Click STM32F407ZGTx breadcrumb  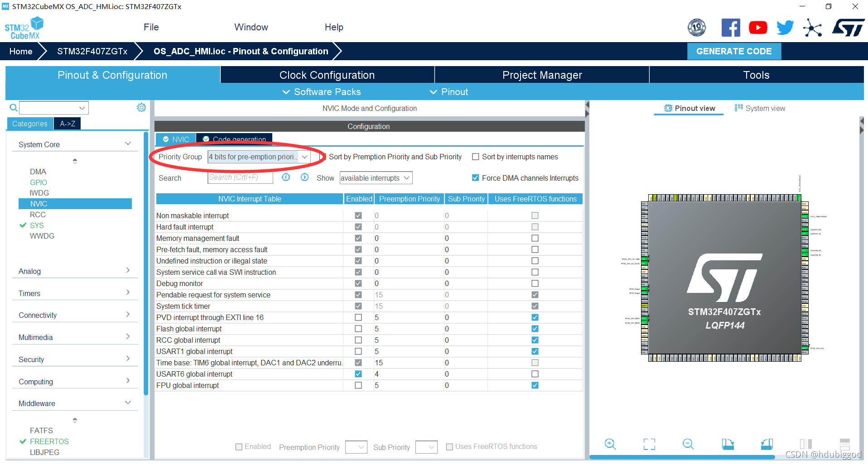92,51
